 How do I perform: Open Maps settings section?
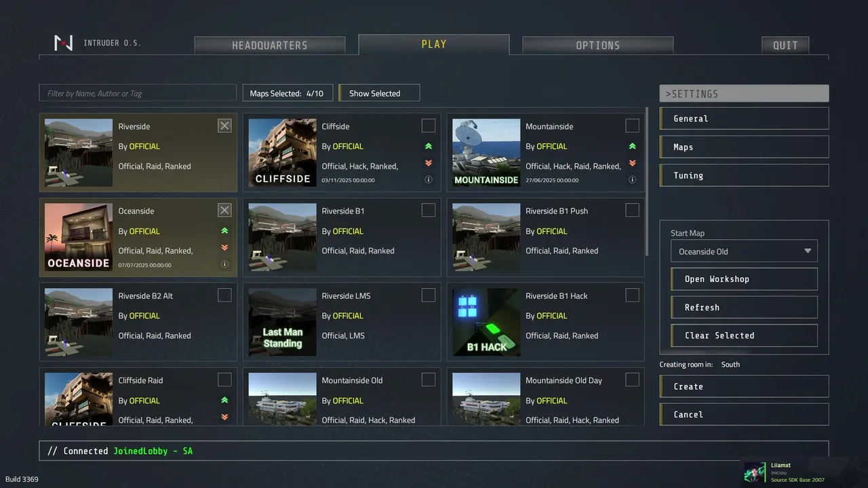(744, 147)
